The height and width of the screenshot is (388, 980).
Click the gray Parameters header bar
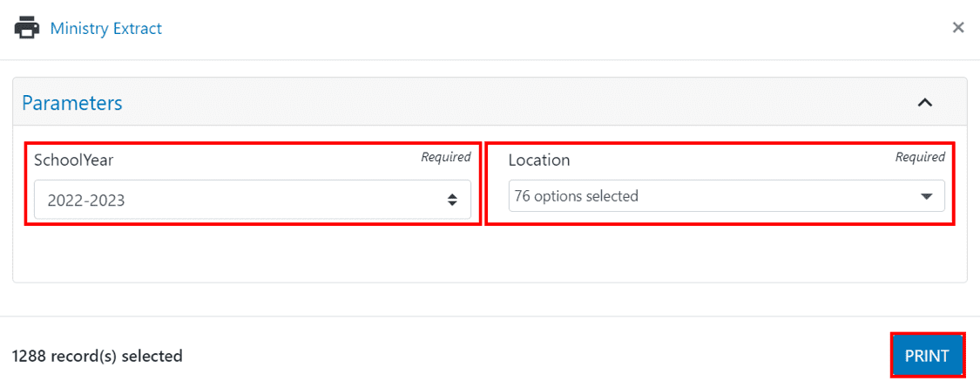490,101
